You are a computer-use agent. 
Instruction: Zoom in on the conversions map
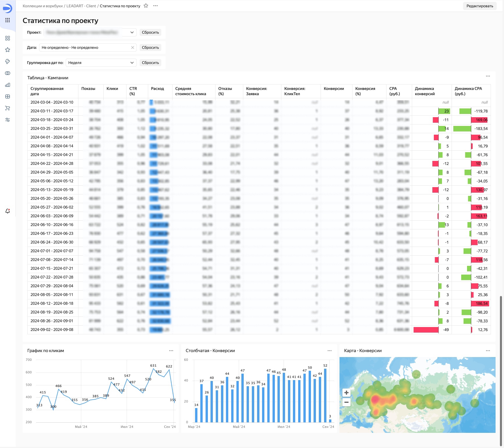click(x=346, y=393)
